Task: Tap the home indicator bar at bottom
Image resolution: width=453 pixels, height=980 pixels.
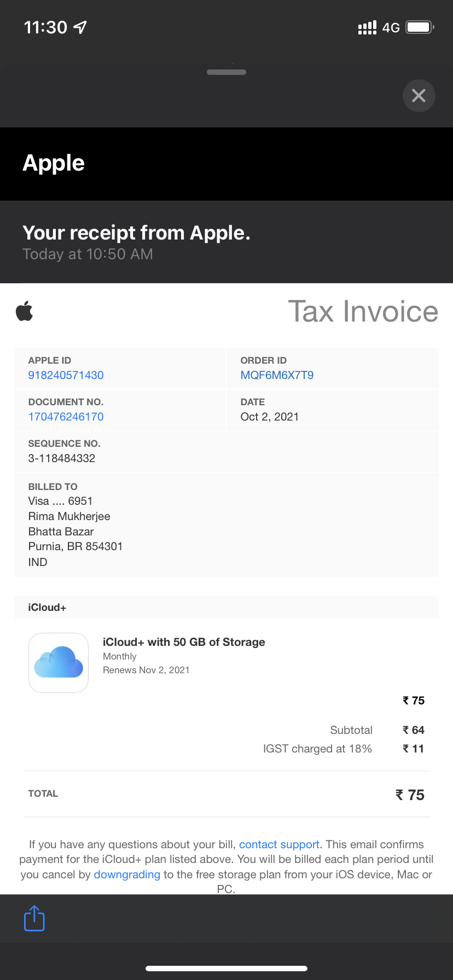Action: pyautogui.click(x=226, y=969)
